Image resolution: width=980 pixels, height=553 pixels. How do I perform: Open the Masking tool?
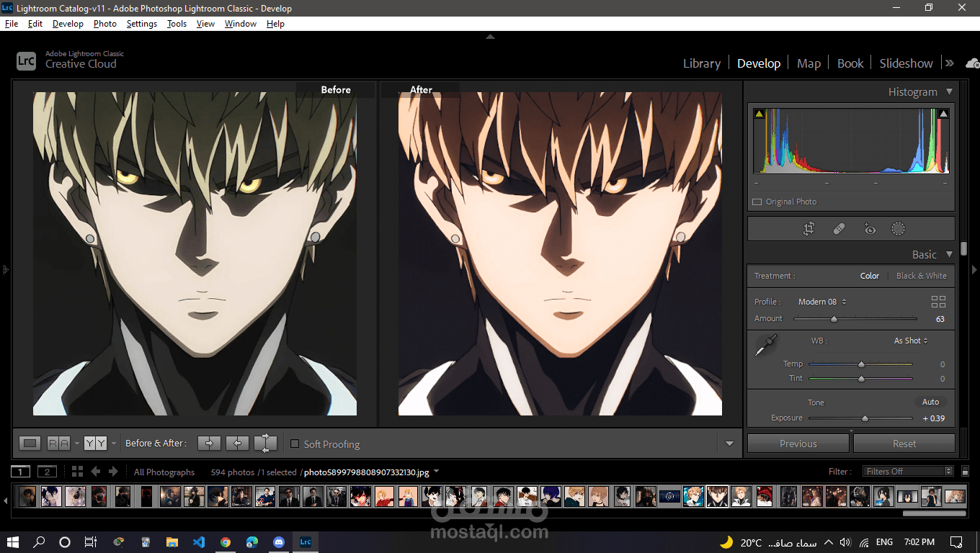pos(898,229)
